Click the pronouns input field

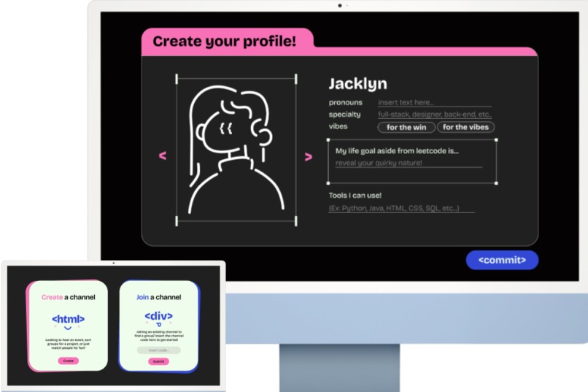[435, 102]
